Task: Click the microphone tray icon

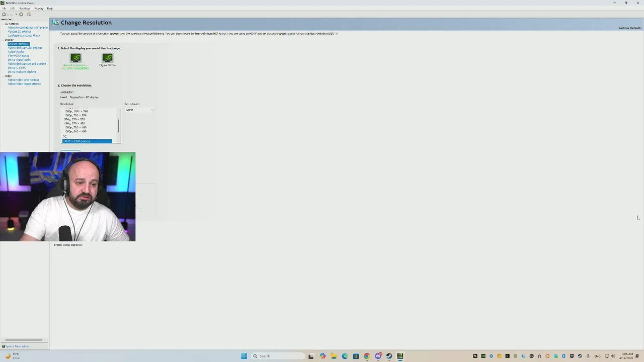Action: tap(588, 356)
